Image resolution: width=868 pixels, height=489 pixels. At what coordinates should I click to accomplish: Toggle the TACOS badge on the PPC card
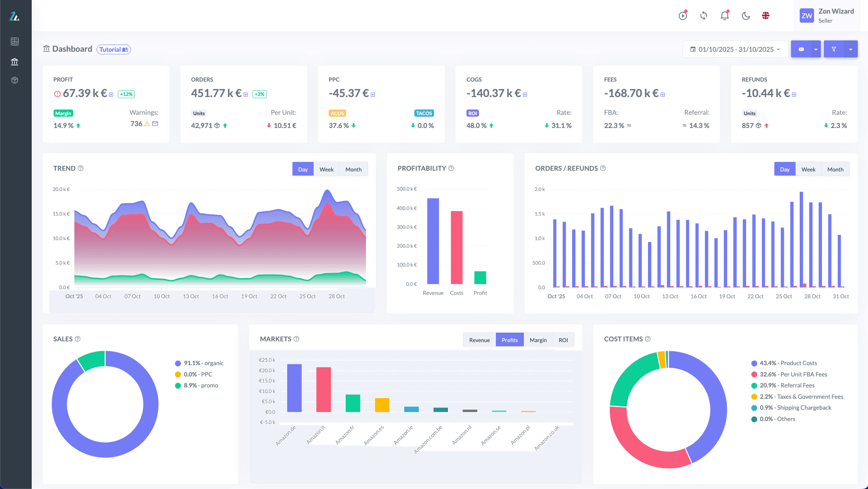[x=424, y=113]
